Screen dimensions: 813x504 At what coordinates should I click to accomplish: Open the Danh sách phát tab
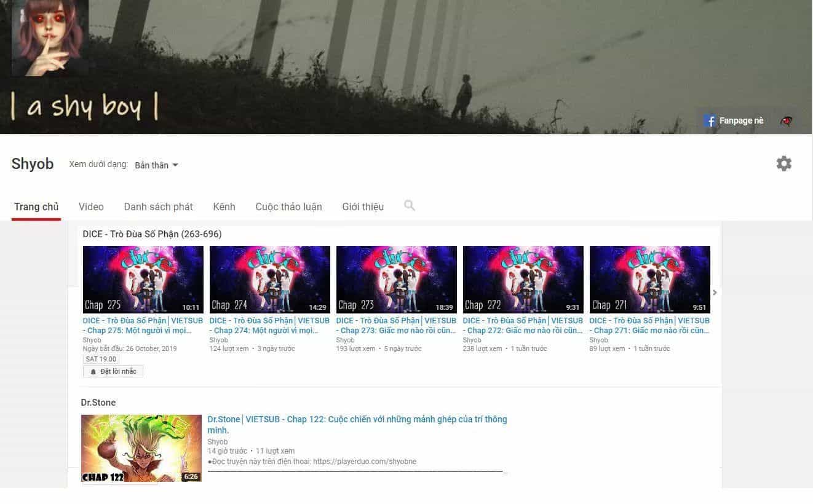[x=158, y=207]
